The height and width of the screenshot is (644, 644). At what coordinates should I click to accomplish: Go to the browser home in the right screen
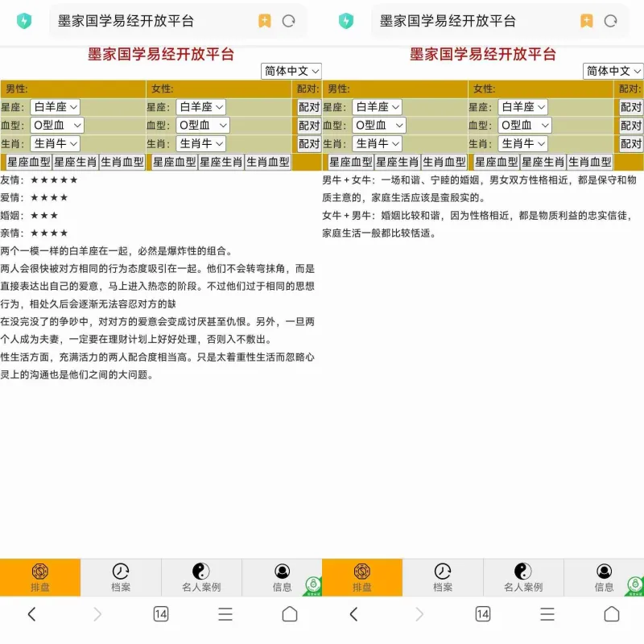tap(612, 614)
